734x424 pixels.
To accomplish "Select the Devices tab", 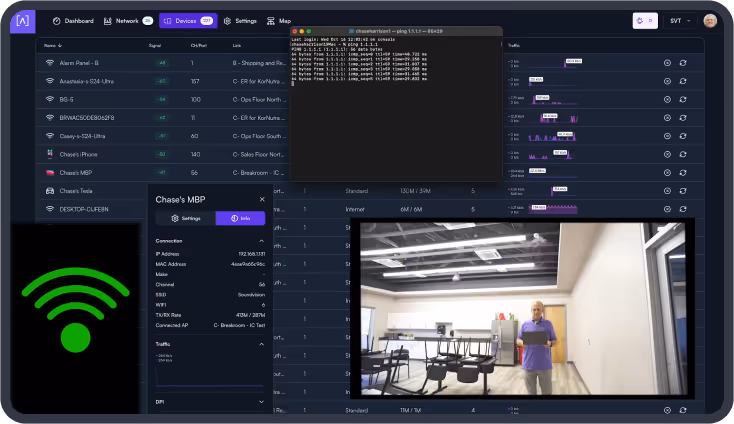I will tap(188, 21).
